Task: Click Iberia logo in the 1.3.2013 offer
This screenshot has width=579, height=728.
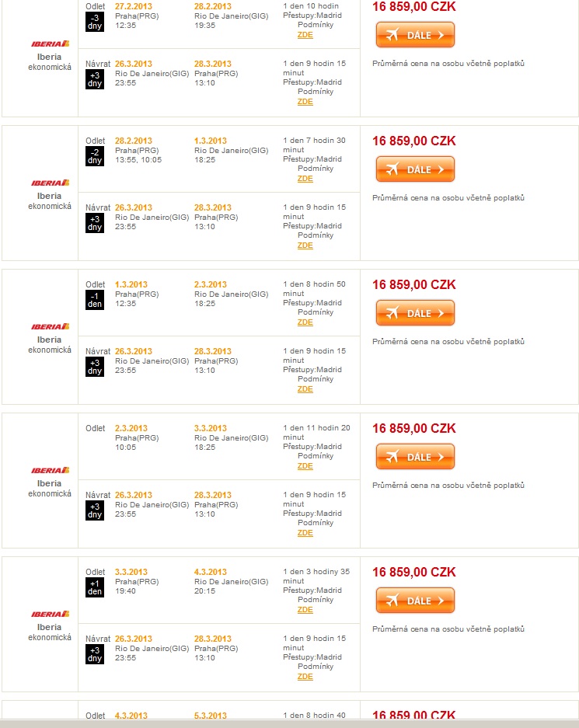Action: point(51,326)
